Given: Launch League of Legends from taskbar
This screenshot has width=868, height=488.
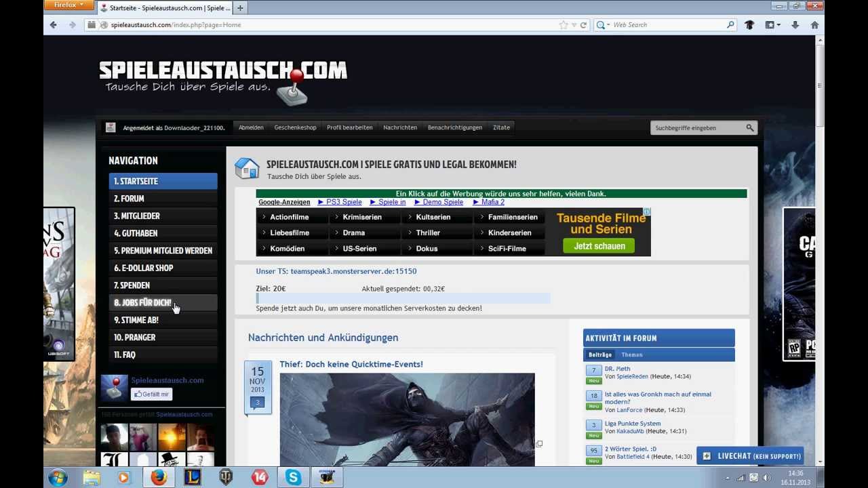Looking at the screenshot, I should (193, 478).
